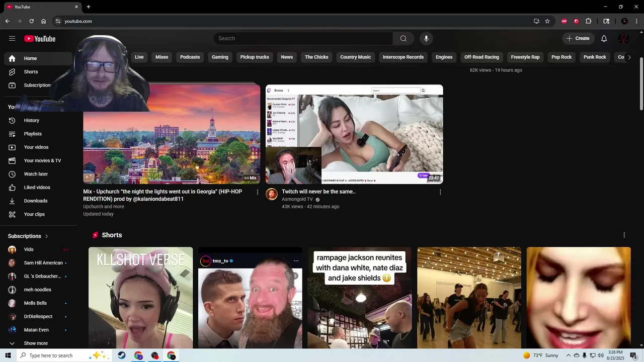Select the Gaming filter chip
644x362 pixels.
coord(220,57)
